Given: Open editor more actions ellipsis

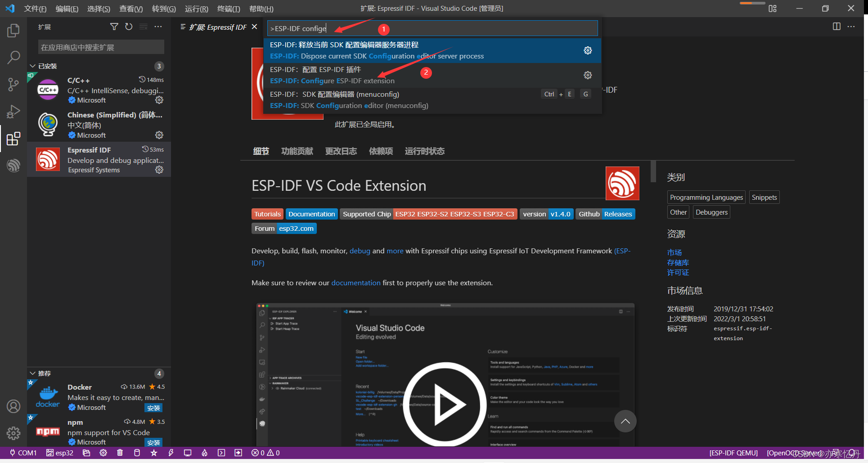Looking at the screenshot, I should point(851,27).
